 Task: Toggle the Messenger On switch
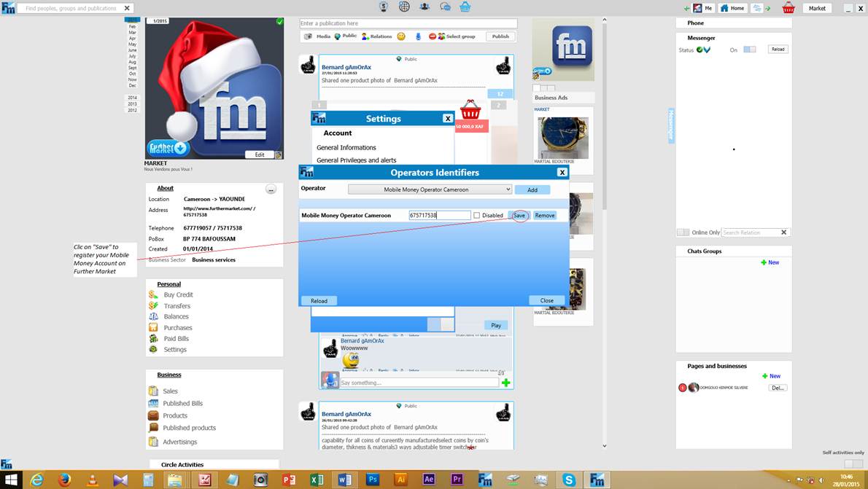coord(750,50)
